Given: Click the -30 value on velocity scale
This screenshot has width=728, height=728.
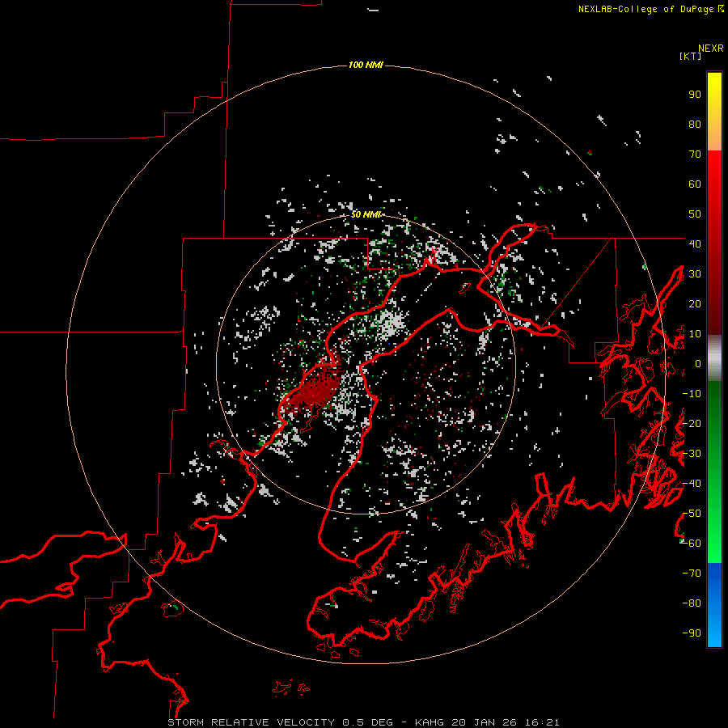Looking at the screenshot, I should click(x=692, y=454).
